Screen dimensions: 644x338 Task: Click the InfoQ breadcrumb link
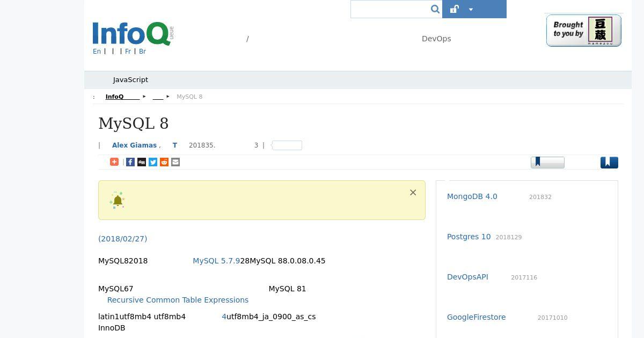click(x=122, y=97)
